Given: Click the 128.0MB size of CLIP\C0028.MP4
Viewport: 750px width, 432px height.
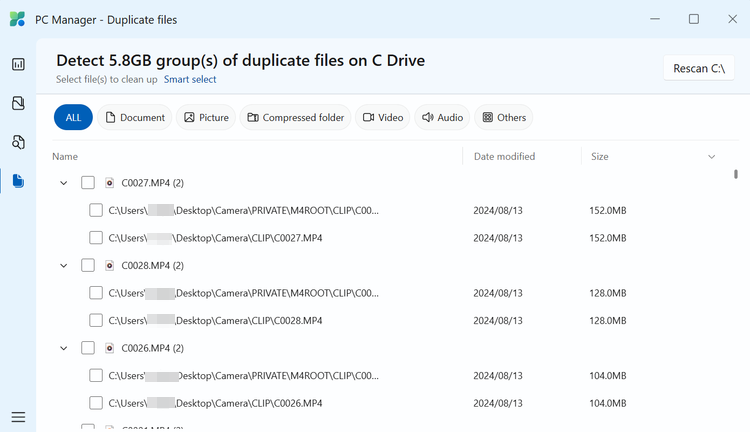Looking at the screenshot, I should [x=608, y=321].
